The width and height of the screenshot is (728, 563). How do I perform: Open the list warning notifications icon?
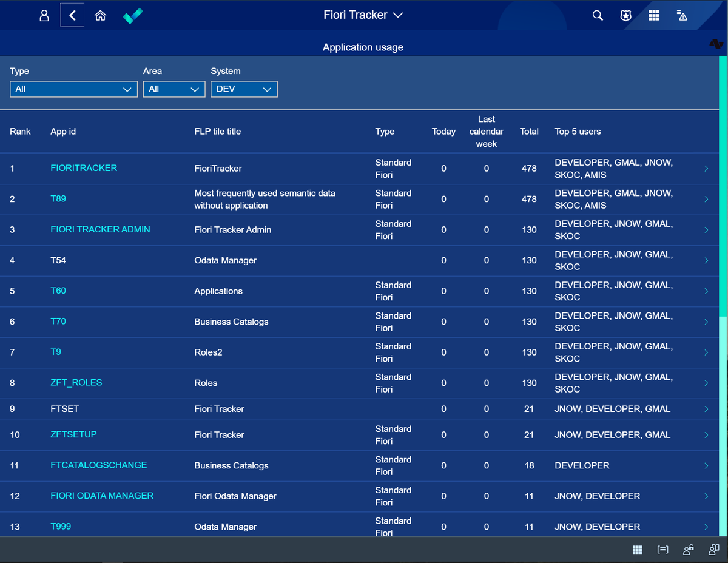(x=682, y=16)
